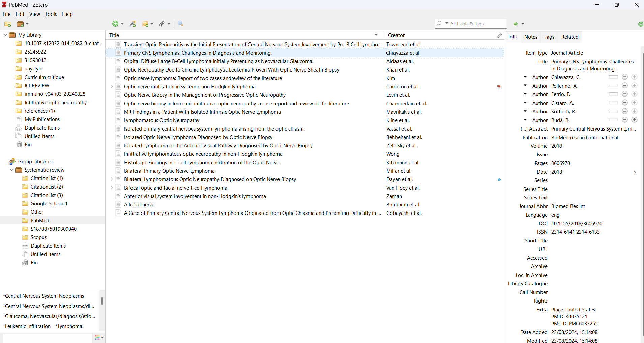Image resolution: width=644 pixels, height=343 pixels.
Task: Toggle name field mode for Rudà, R.
Action: pyautogui.click(x=613, y=120)
